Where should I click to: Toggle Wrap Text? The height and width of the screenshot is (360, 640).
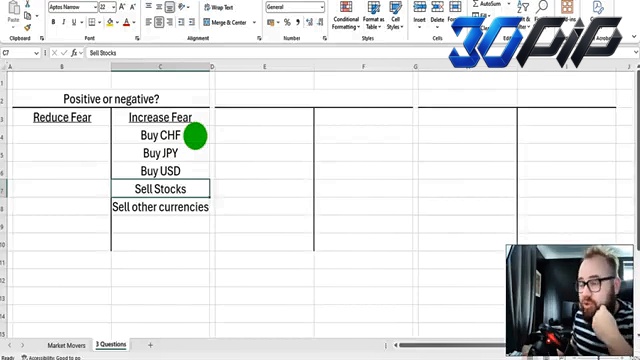218,7
